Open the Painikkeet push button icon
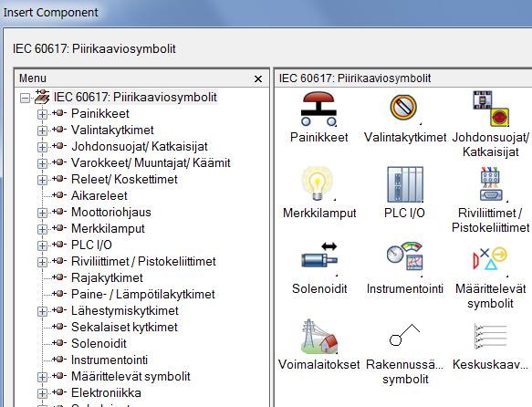Viewport: 532px width, 407px height. pos(318,109)
